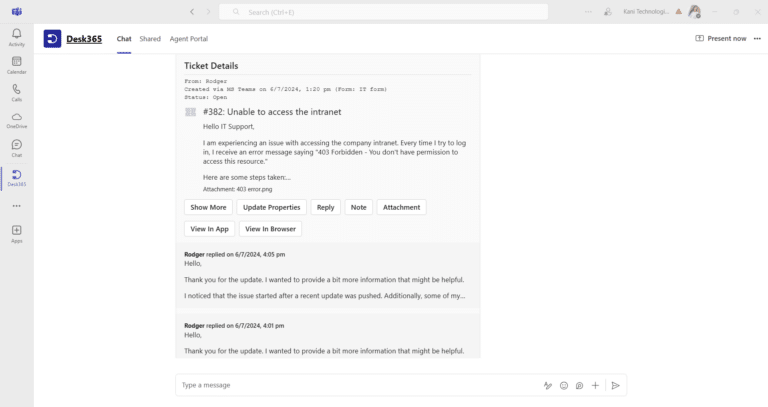Screen dimensions: 768x407
Task: Expand more apps ellipsis in left sidebar
Action: click(x=17, y=205)
